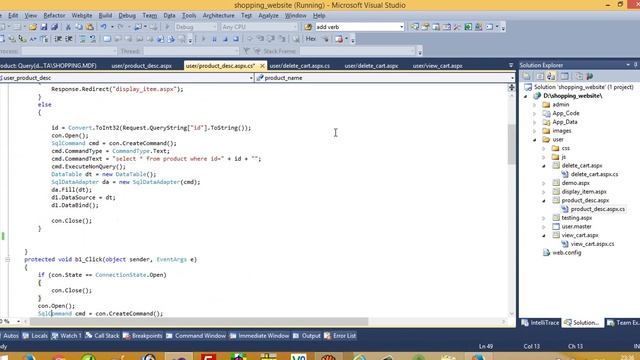Open the product_name member dropdown
640x360 pixels.
tap(512, 78)
